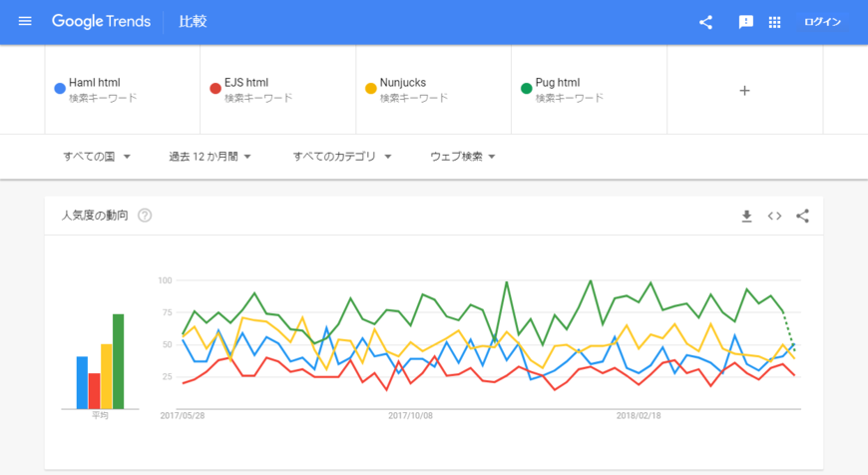868x475 pixels.
Task: Open the ウェブ検索 search type dropdown
Action: coord(462,157)
